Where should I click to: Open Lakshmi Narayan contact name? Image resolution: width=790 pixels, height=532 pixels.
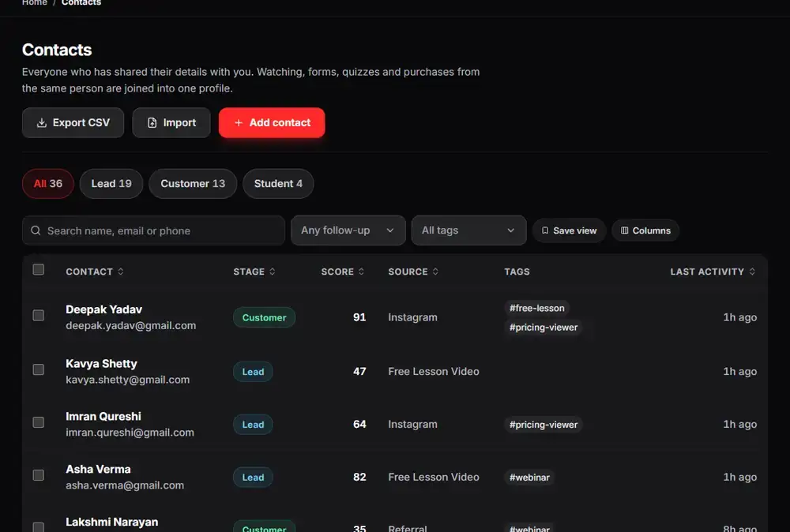click(112, 523)
